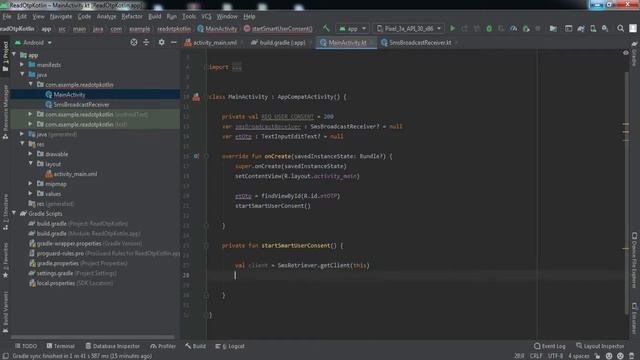This screenshot has height=360, width=640.
Task: Open the Sync Project with Gradle icon
Action: click(x=581, y=29)
